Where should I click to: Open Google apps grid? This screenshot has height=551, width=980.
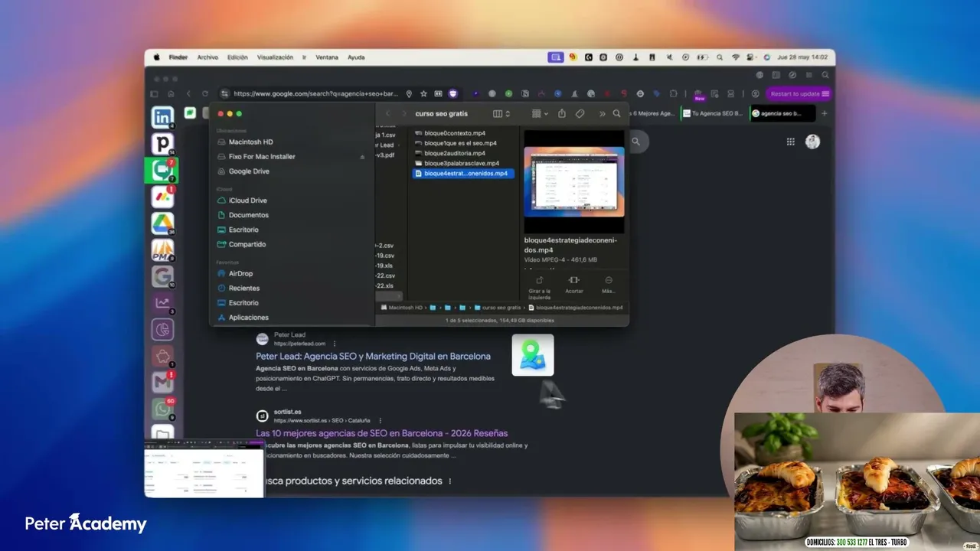click(791, 142)
